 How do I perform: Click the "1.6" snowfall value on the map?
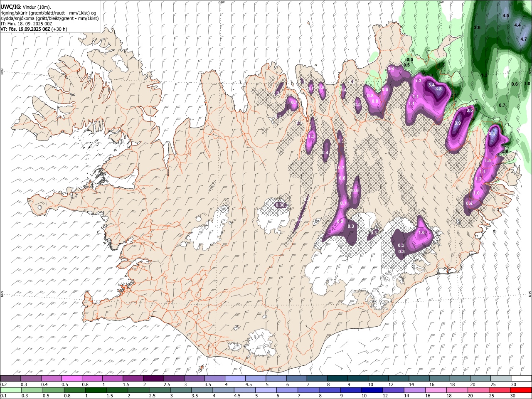tap(422, 232)
